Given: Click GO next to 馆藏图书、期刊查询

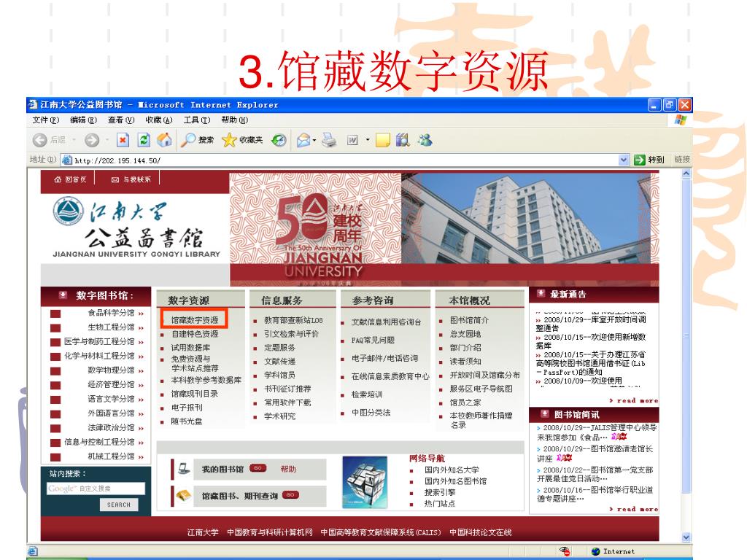Looking at the screenshot, I should [x=290, y=495].
